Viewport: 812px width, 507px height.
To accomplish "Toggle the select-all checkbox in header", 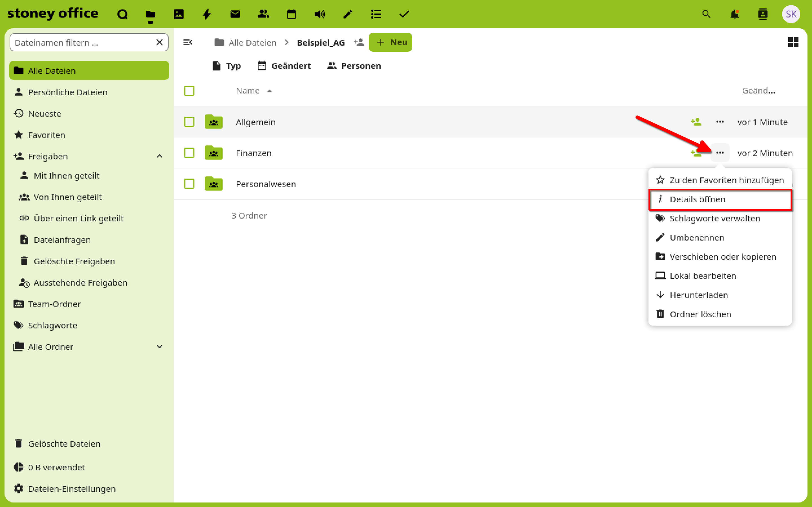I will 189,90.
